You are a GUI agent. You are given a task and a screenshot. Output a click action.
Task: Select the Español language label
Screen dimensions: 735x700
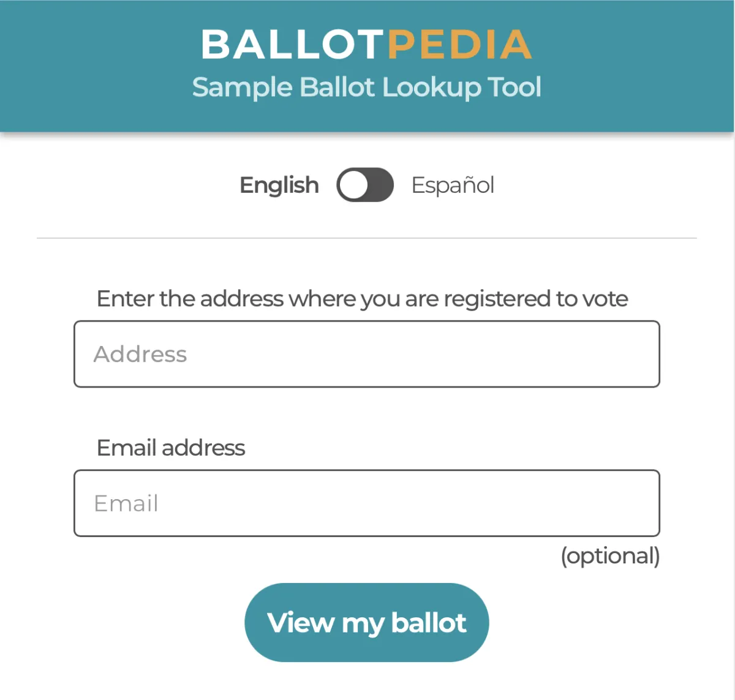tap(453, 185)
